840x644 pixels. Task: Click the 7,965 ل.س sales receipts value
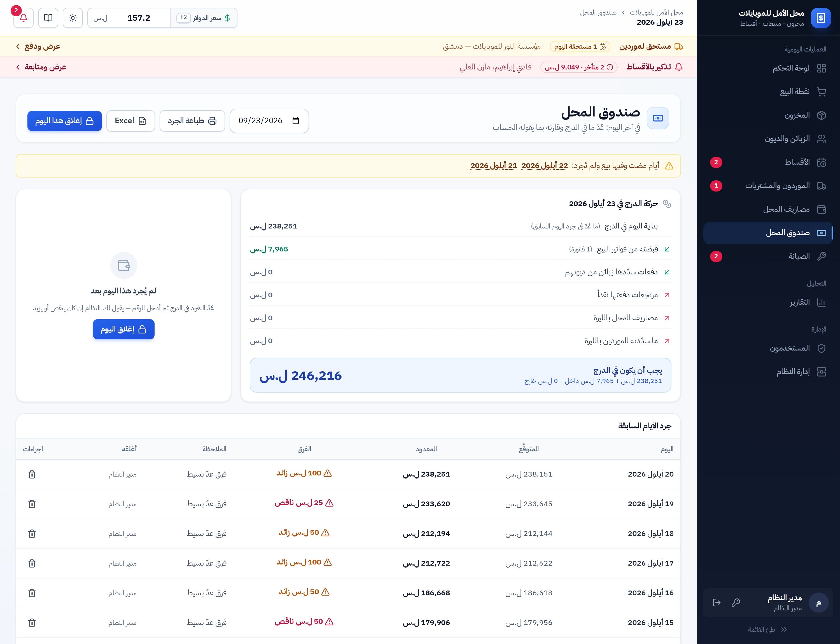click(x=269, y=249)
